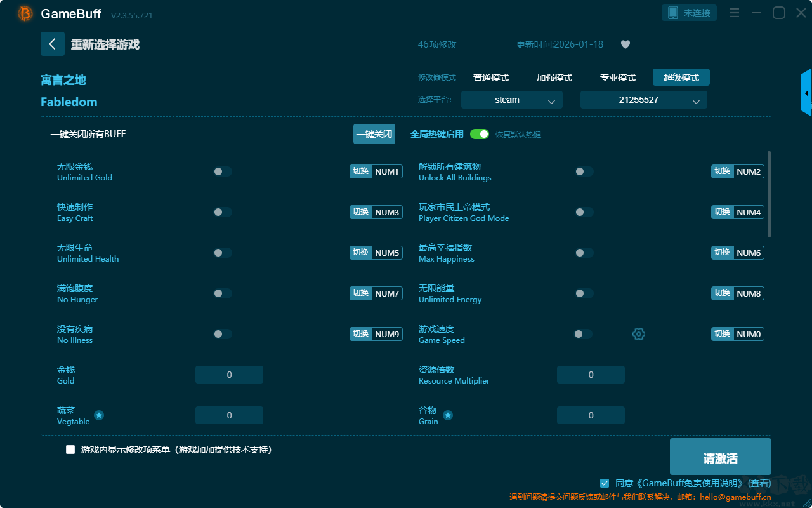Open the disclaimer 查看 link

coord(761,483)
